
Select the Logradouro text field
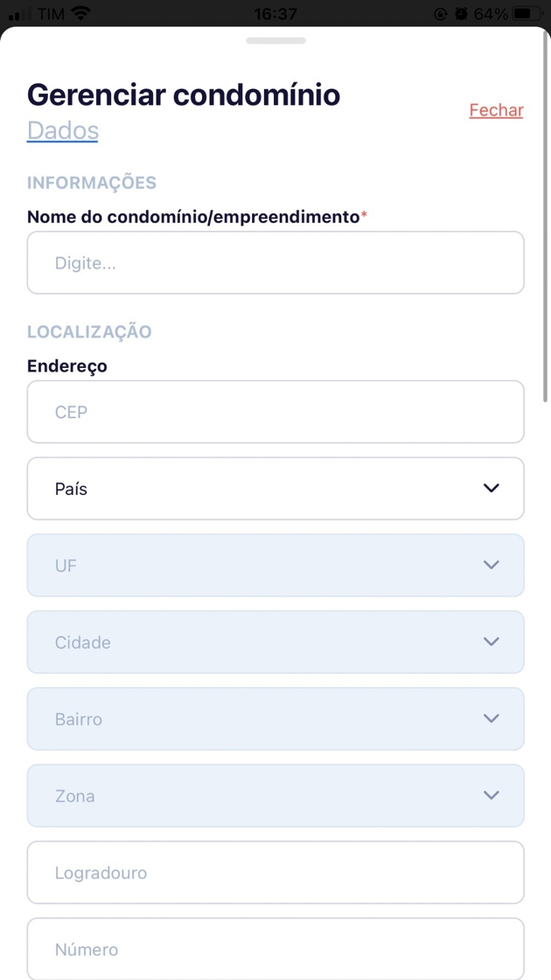[275, 872]
